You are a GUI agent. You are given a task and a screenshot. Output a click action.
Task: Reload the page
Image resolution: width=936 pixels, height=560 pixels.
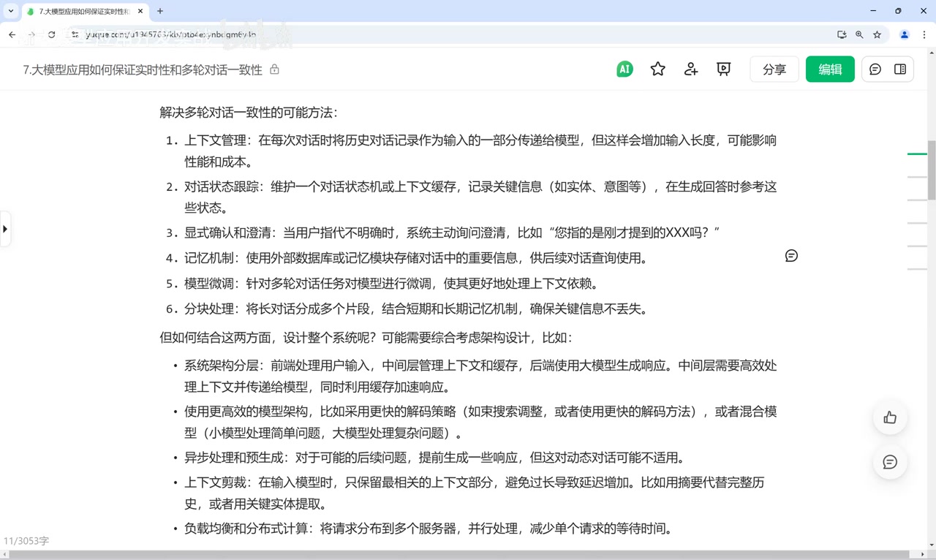[x=51, y=34]
